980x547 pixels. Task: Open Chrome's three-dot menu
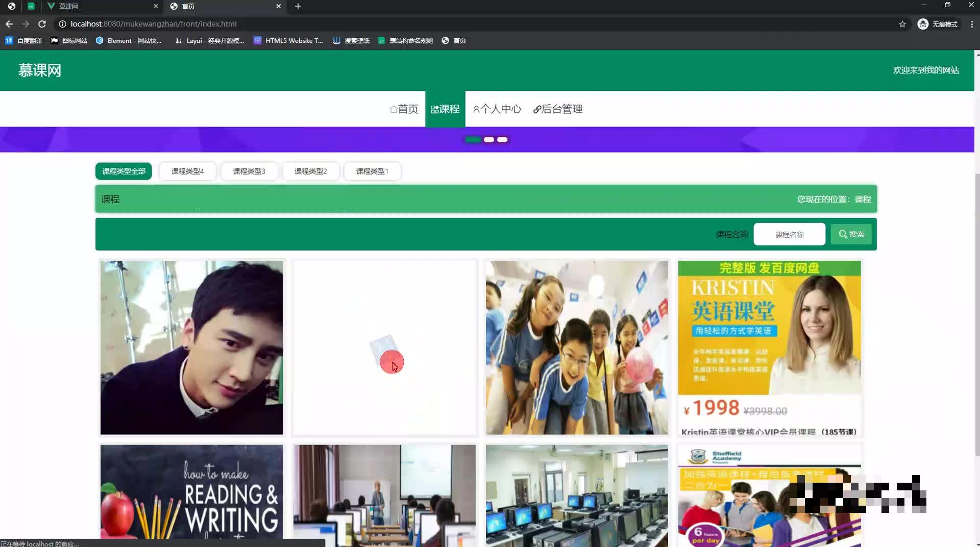point(972,24)
